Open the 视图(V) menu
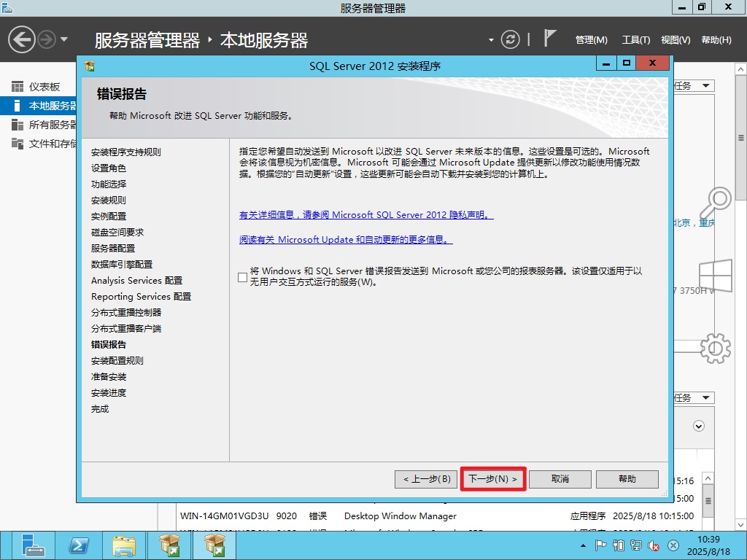Viewport: 747px width, 560px height. pyautogui.click(x=676, y=40)
